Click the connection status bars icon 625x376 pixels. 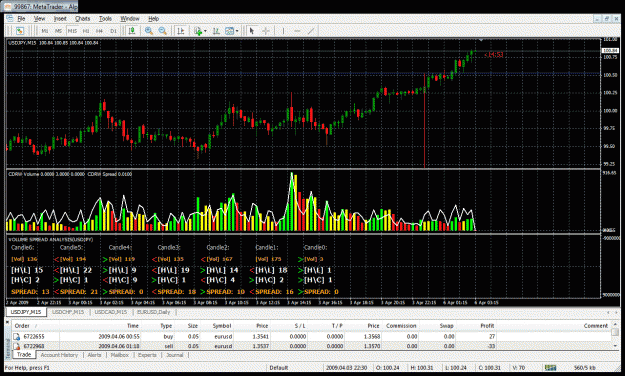click(x=551, y=367)
